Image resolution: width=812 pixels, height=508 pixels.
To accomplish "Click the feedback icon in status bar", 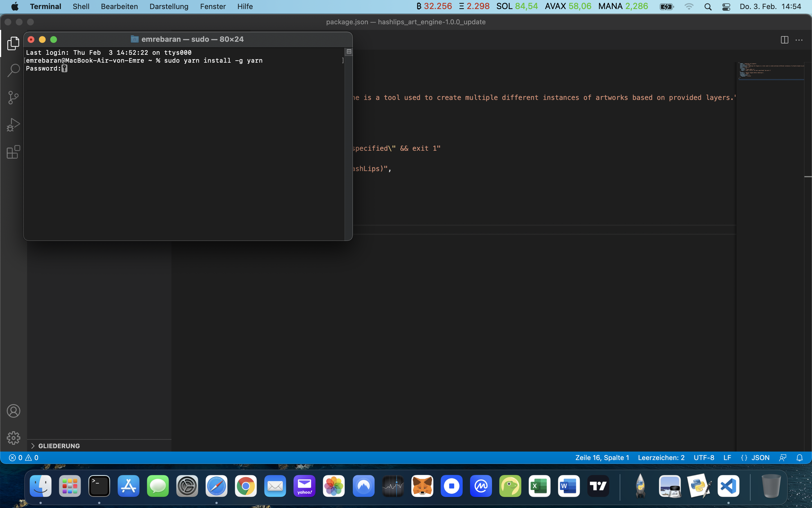I will tap(783, 457).
